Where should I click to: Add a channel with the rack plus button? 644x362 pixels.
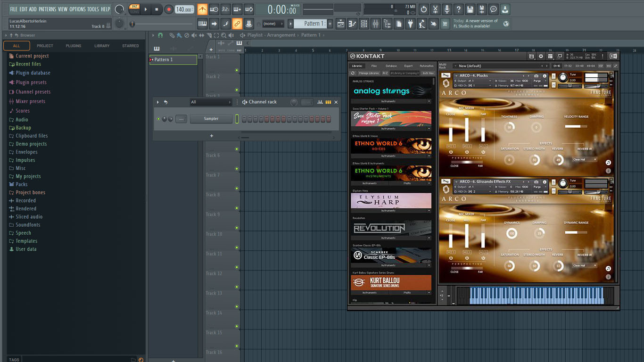click(212, 136)
